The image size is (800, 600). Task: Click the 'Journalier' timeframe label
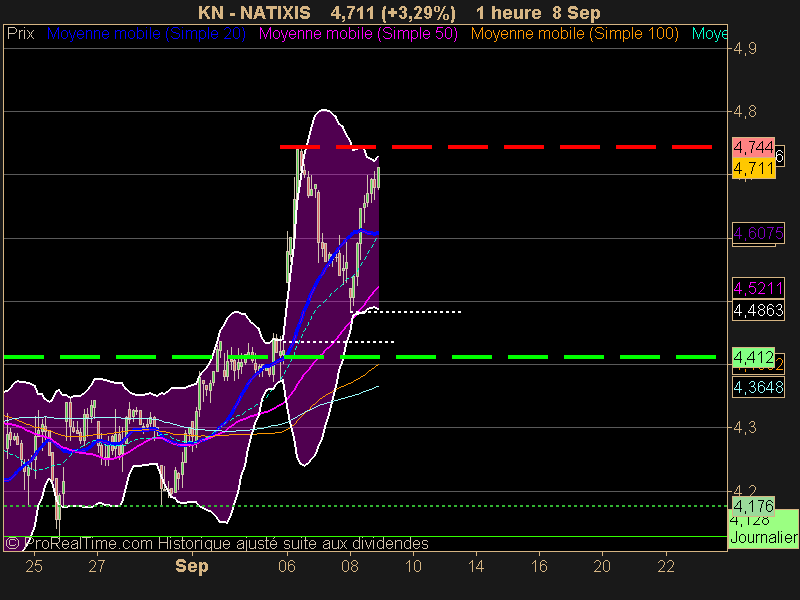click(764, 537)
